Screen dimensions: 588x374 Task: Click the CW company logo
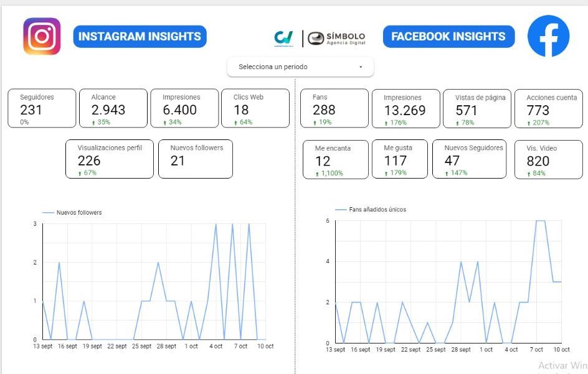point(283,38)
